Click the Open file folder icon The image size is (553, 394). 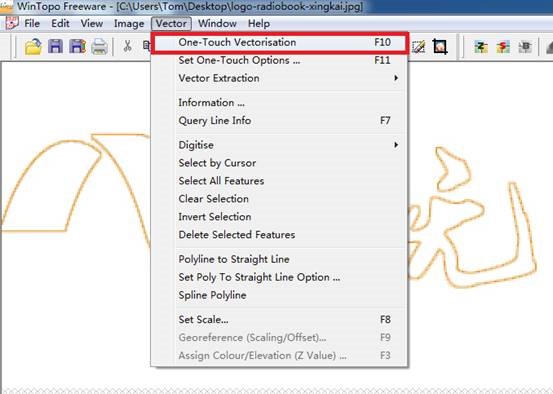pyautogui.click(x=34, y=47)
